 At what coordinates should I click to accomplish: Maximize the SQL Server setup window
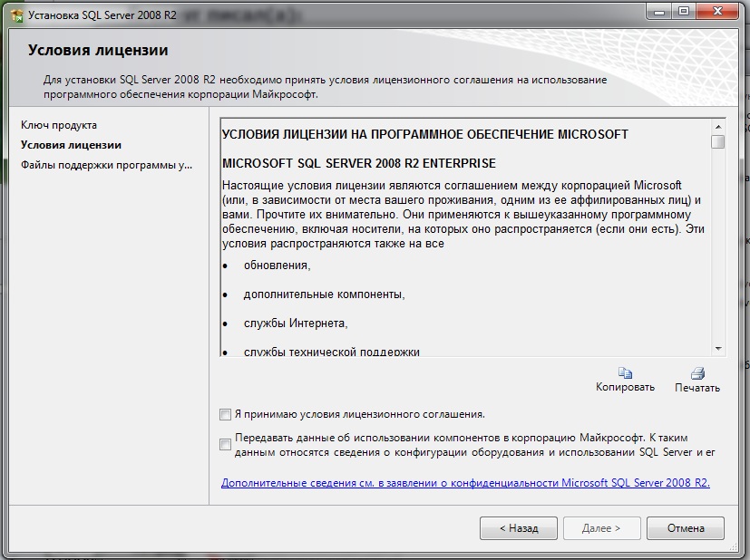682,13
